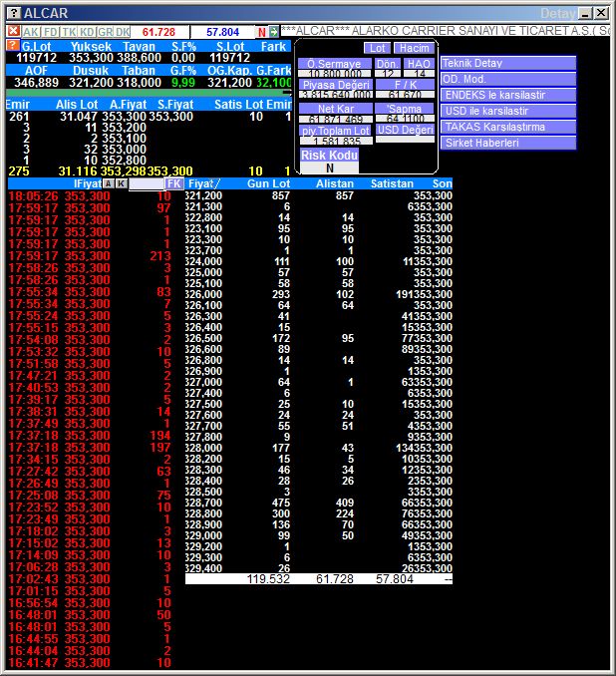Click the Gun Lot column header

268,183
